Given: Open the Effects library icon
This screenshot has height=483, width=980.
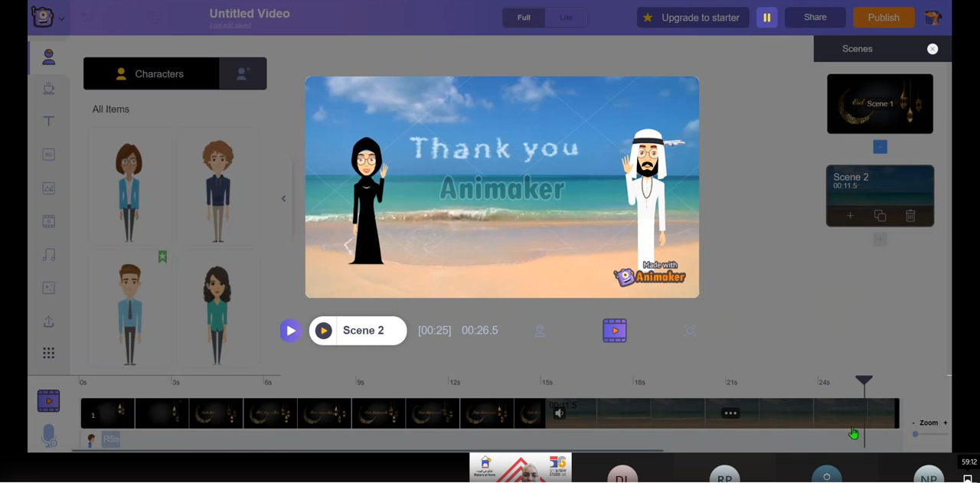Looking at the screenshot, I should (x=49, y=288).
